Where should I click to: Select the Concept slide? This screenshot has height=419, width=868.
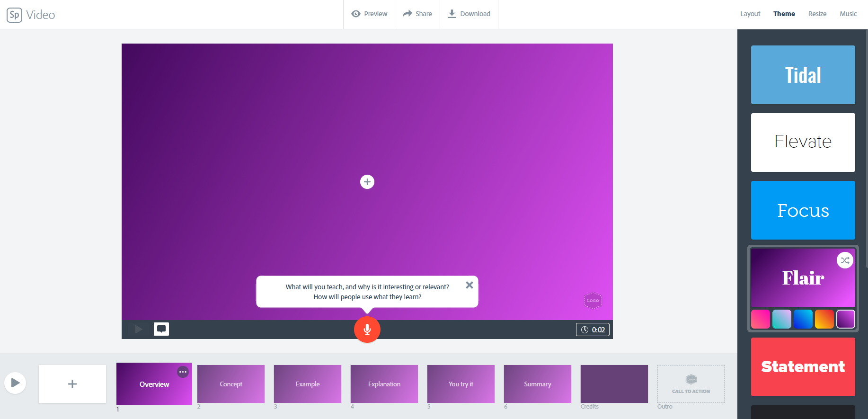coord(231,384)
